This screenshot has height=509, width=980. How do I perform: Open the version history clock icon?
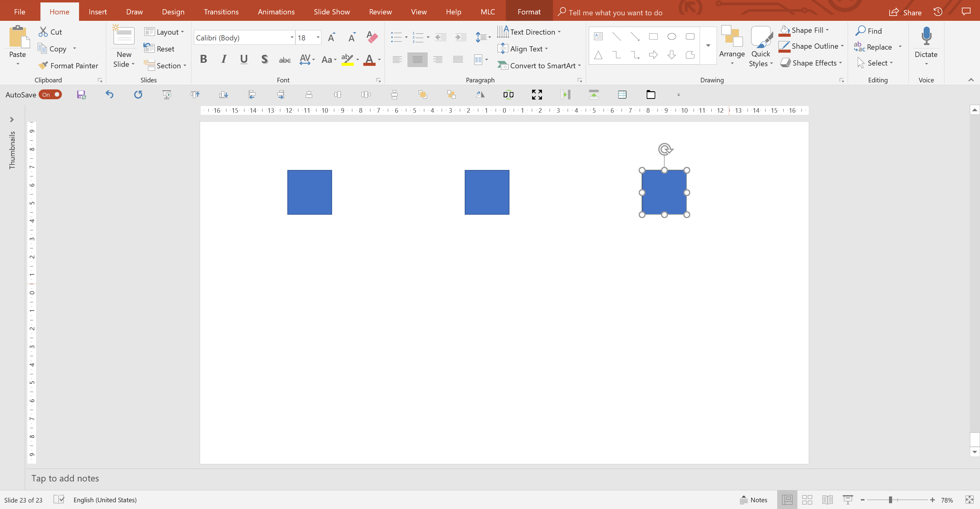938,12
